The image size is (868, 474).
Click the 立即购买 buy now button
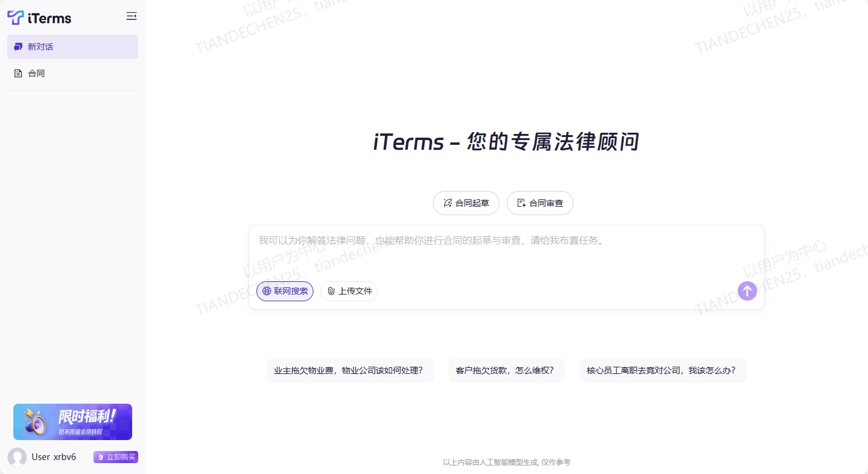116,457
